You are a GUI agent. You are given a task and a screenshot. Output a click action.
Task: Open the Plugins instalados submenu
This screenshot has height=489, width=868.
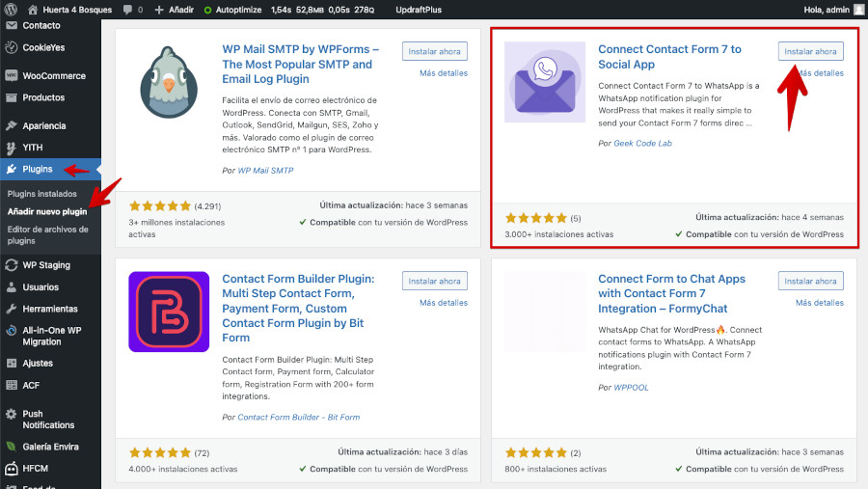(42, 194)
